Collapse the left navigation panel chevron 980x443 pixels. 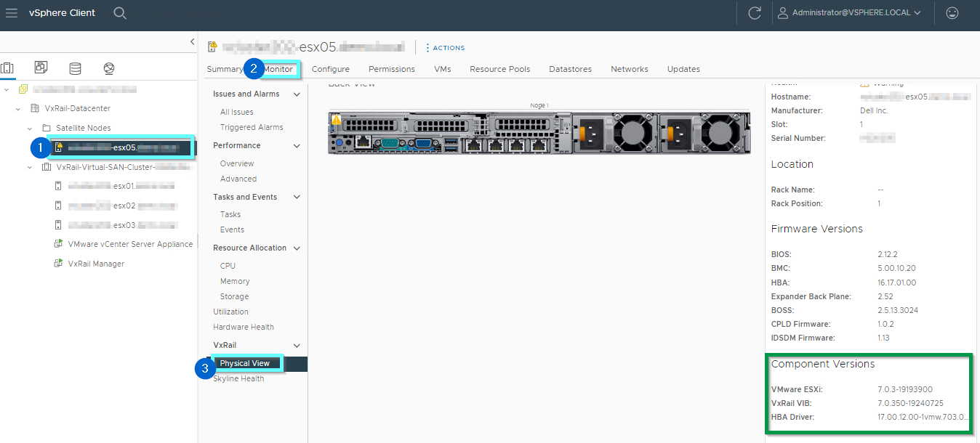192,42
